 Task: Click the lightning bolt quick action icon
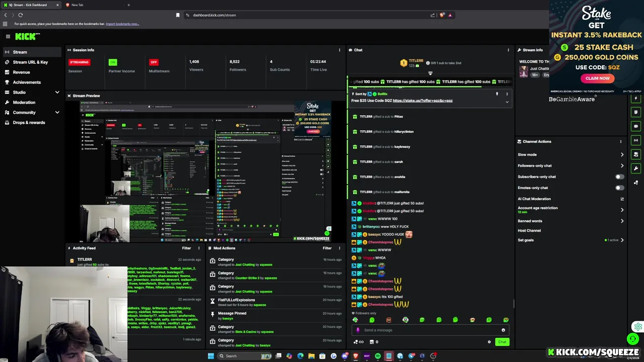pos(636,98)
